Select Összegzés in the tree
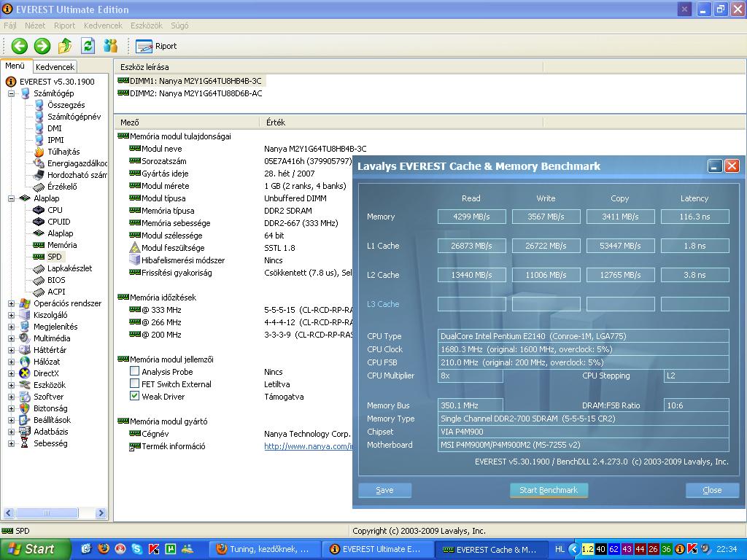Screen dimensions: 747x560 (x=66, y=105)
